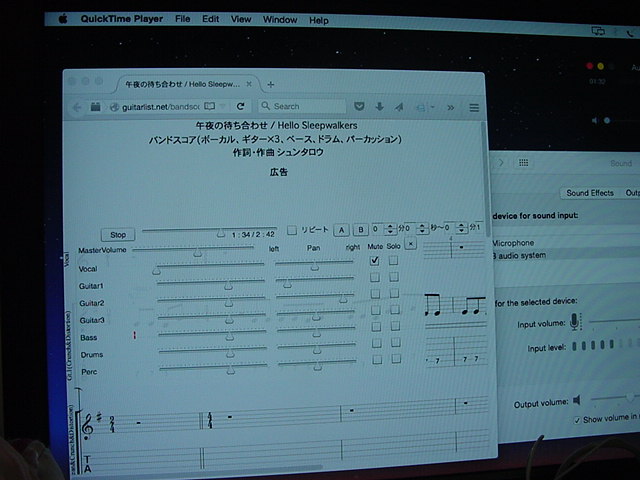Click the paper plane share icon
Screen dimensions: 640x480
tap(399, 107)
